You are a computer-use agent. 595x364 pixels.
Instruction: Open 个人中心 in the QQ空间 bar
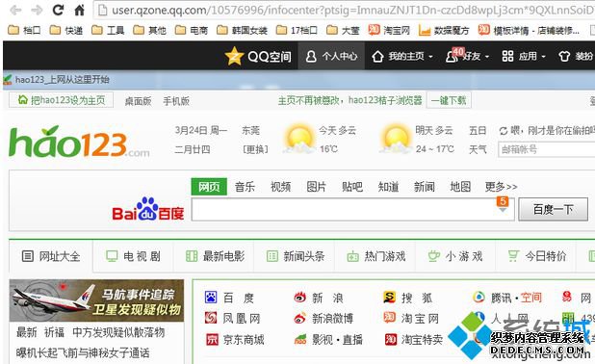(331, 56)
